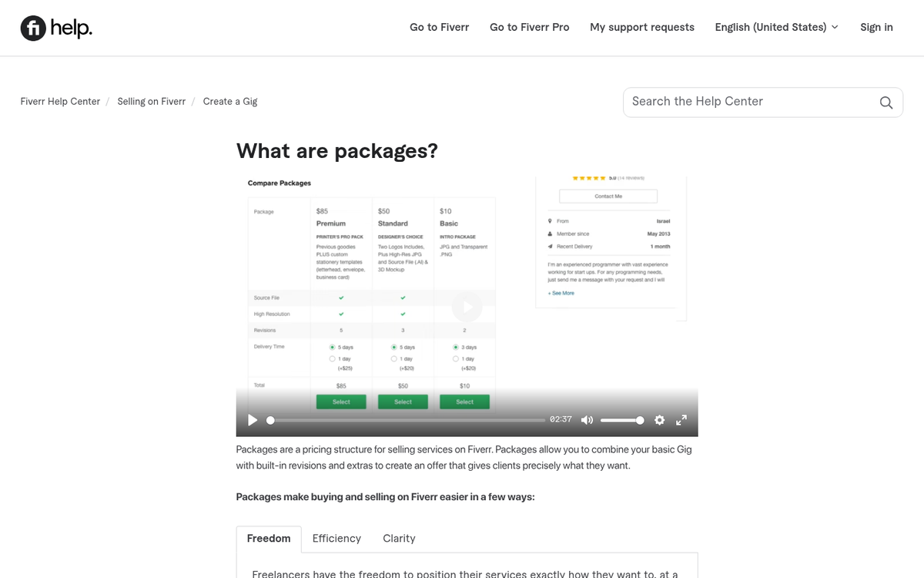Image resolution: width=924 pixels, height=578 pixels.
Task: Enter fullscreen mode for the video
Action: pyautogui.click(x=681, y=420)
